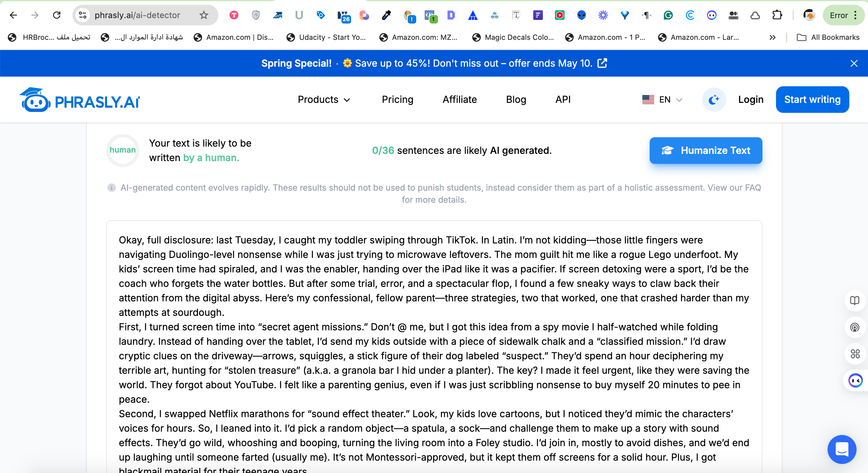
Task: Open the All Bookmarks folder
Action: 828,37
